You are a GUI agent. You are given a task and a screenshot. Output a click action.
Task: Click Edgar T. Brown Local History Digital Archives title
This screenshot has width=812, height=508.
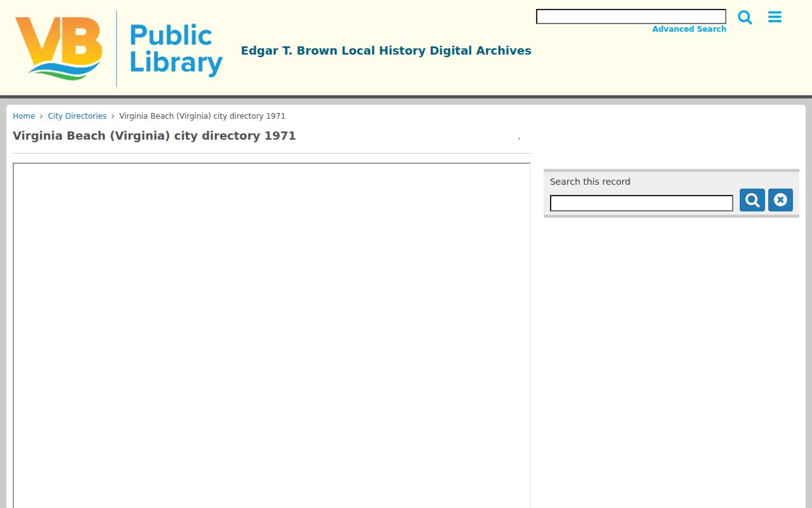point(386,51)
